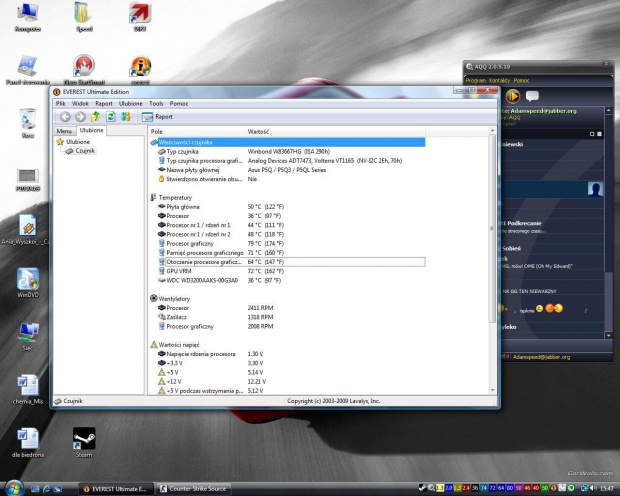620x496 pixels.
Task: Click the up arrow of EVEREST scrollbar
Action: (x=492, y=131)
